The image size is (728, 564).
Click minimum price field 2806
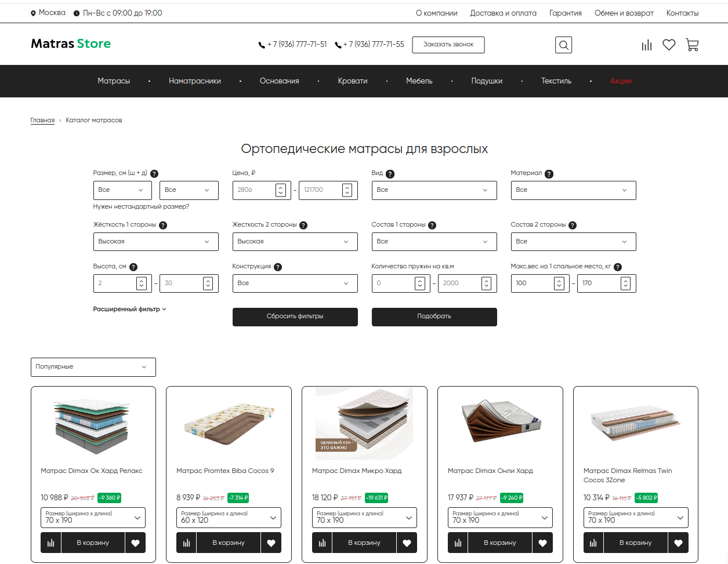tap(262, 190)
